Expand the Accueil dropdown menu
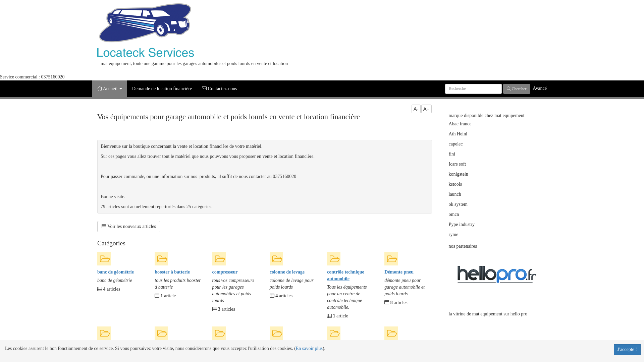644x362 pixels. tap(109, 88)
